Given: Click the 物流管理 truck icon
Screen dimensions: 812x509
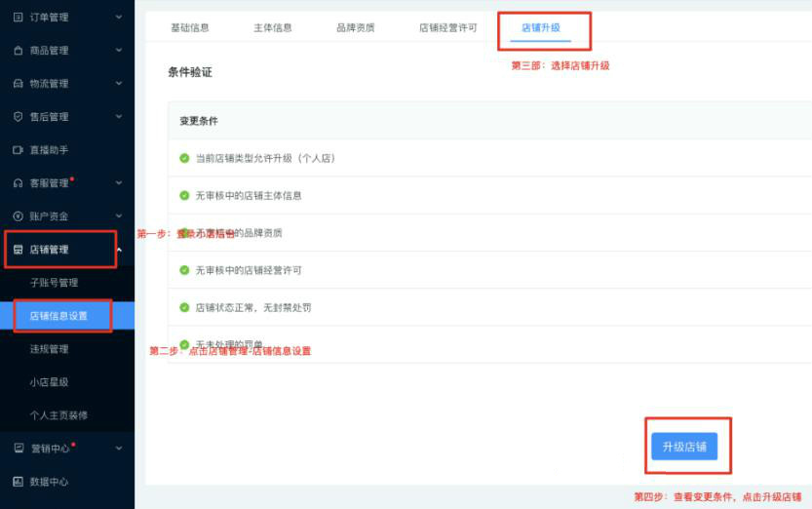Looking at the screenshot, I should (19, 83).
